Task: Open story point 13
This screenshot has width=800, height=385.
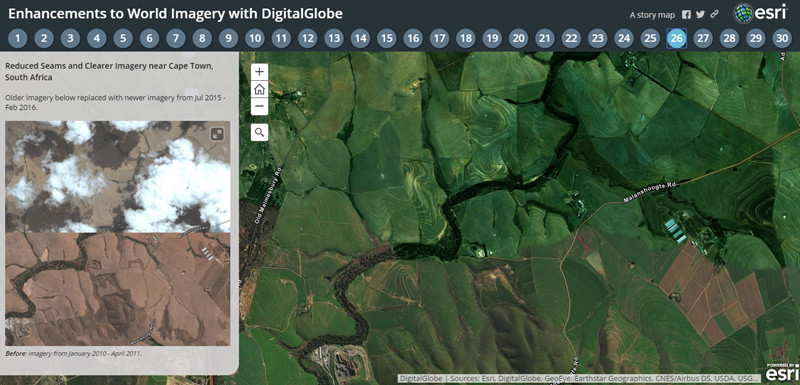Action: pyautogui.click(x=334, y=38)
